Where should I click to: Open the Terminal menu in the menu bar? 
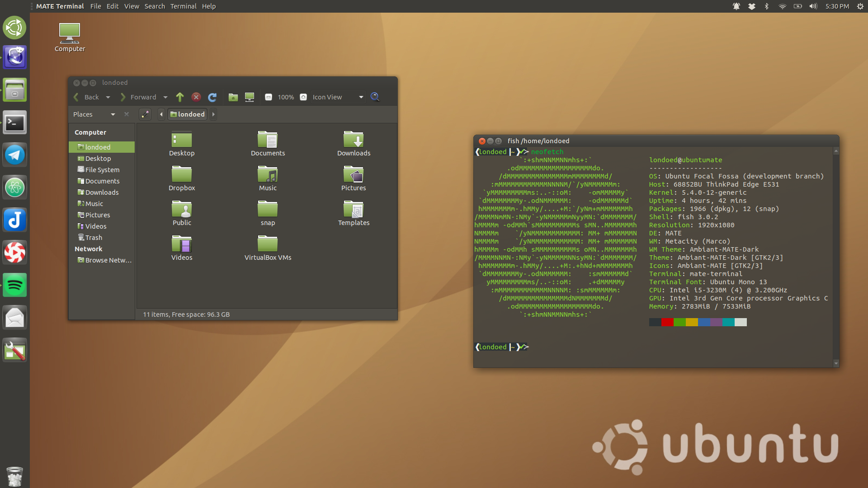[183, 6]
